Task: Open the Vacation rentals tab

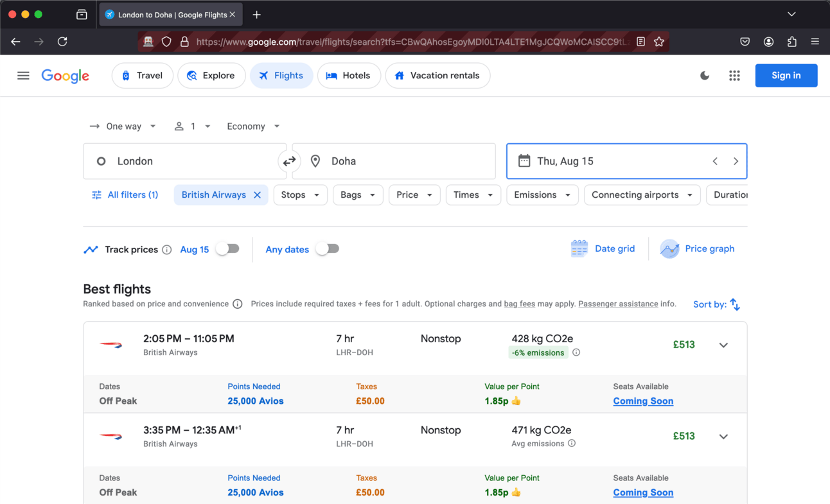Action: pos(437,76)
